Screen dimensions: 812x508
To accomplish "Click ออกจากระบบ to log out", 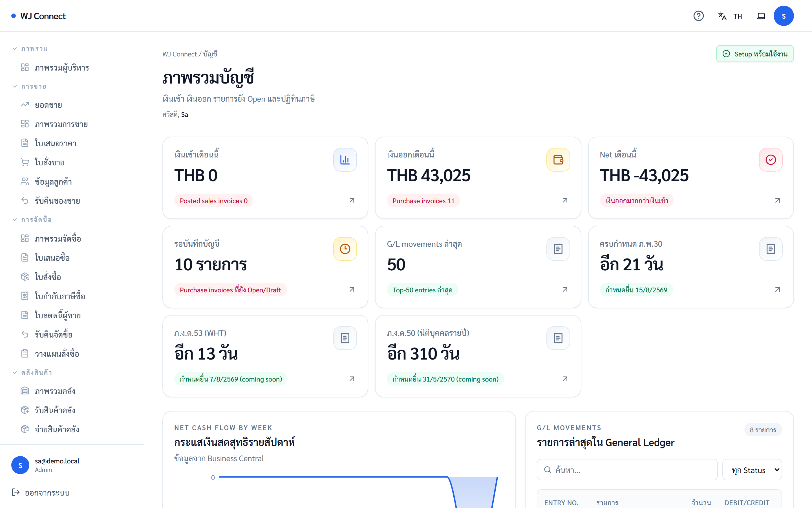I will [x=41, y=492].
